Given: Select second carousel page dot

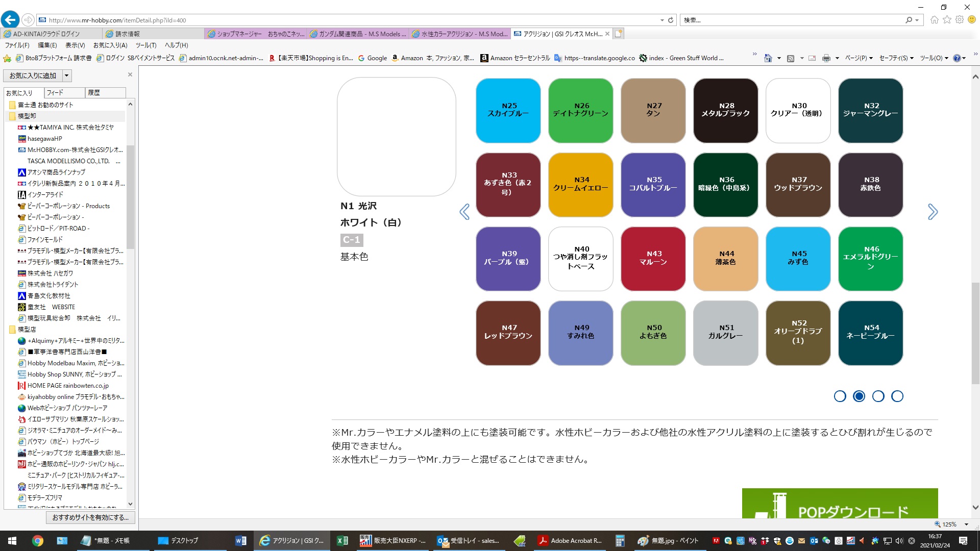Looking at the screenshot, I should tap(859, 396).
